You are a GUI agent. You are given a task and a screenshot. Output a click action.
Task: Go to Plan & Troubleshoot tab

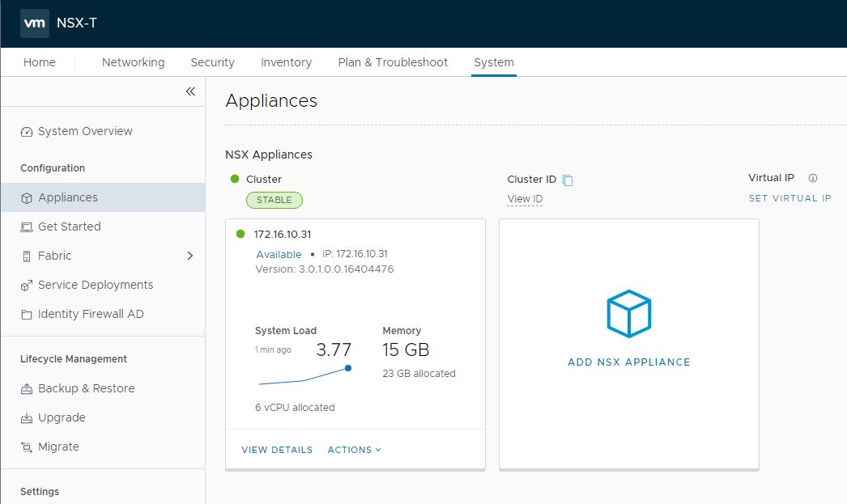pyautogui.click(x=393, y=62)
